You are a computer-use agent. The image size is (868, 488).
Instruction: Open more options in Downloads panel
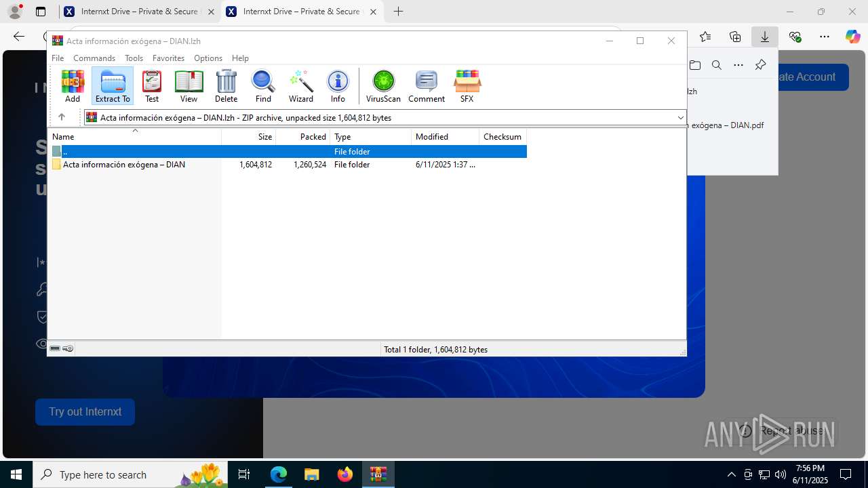(738, 65)
